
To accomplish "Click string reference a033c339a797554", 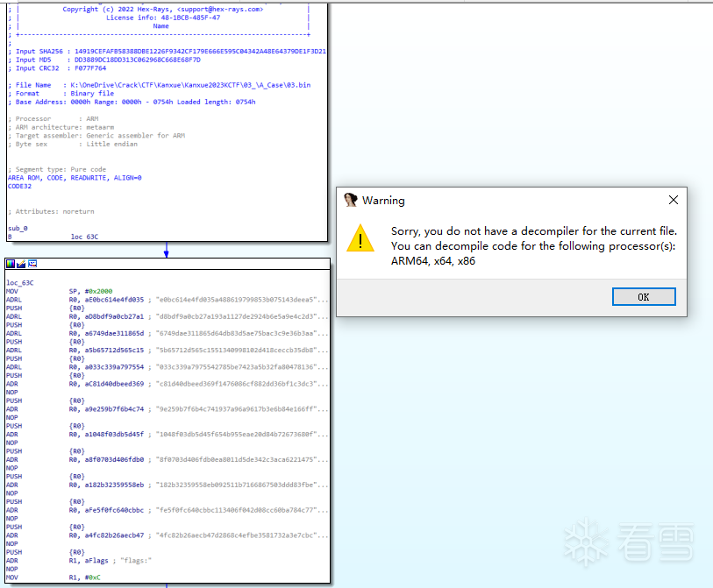I will point(114,367).
